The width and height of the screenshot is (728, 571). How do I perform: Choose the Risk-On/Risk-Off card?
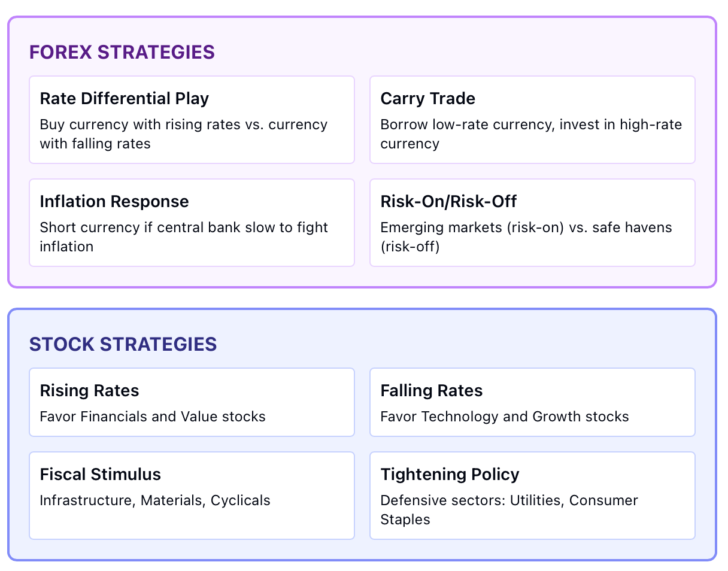[532, 223]
